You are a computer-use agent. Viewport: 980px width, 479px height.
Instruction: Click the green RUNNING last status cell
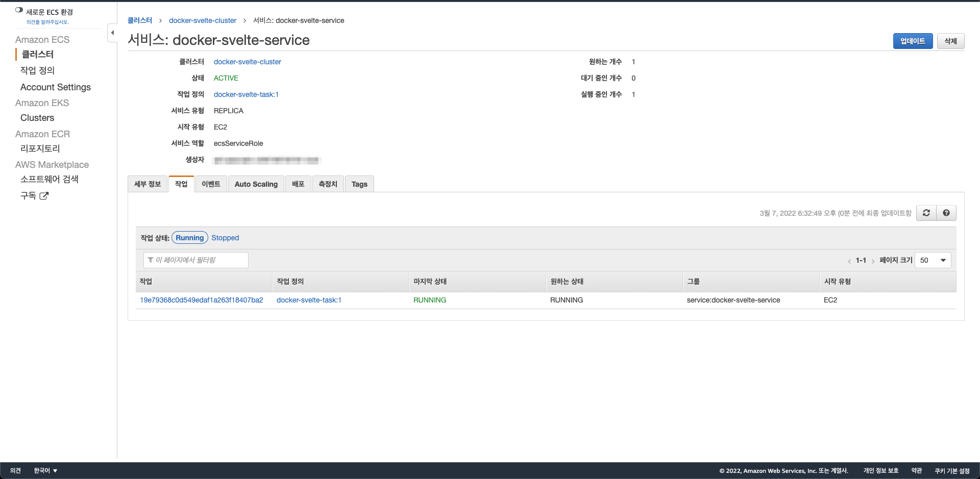[x=430, y=300]
